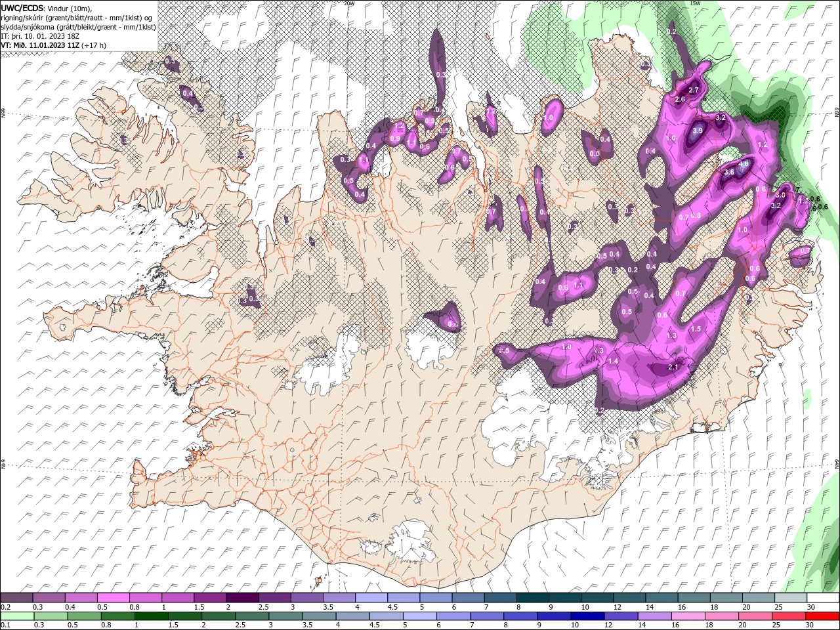This screenshot has height=630, width=840.
Task: Click the initial time text 'IT: þri. 10. 01. 2023 18Z'
Action: tap(40, 36)
